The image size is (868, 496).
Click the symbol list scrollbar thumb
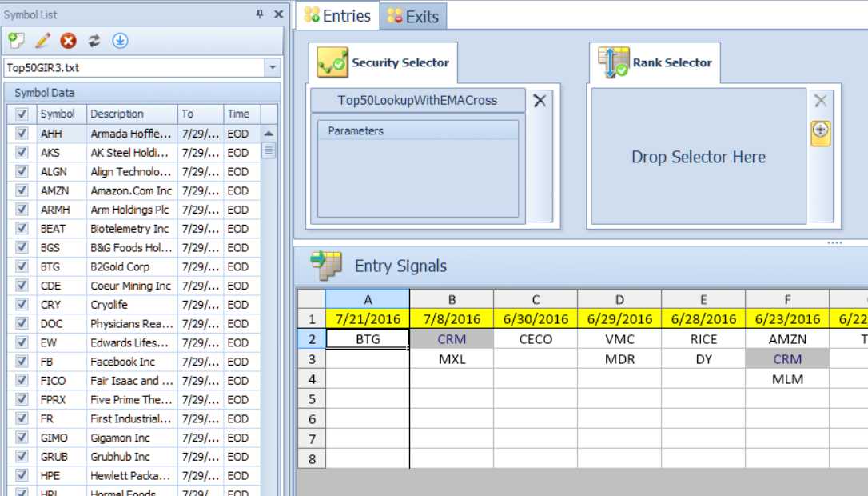pyautogui.click(x=269, y=150)
